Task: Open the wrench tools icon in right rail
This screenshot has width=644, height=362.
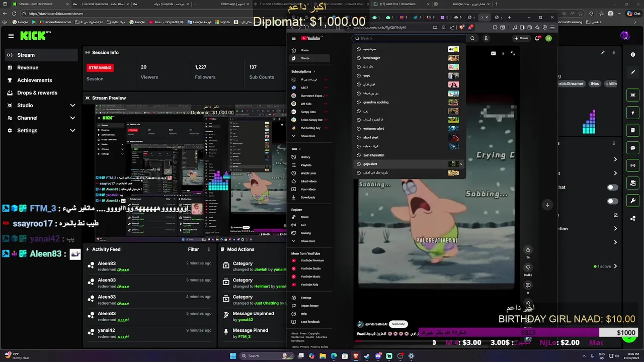Action: click(633, 201)
